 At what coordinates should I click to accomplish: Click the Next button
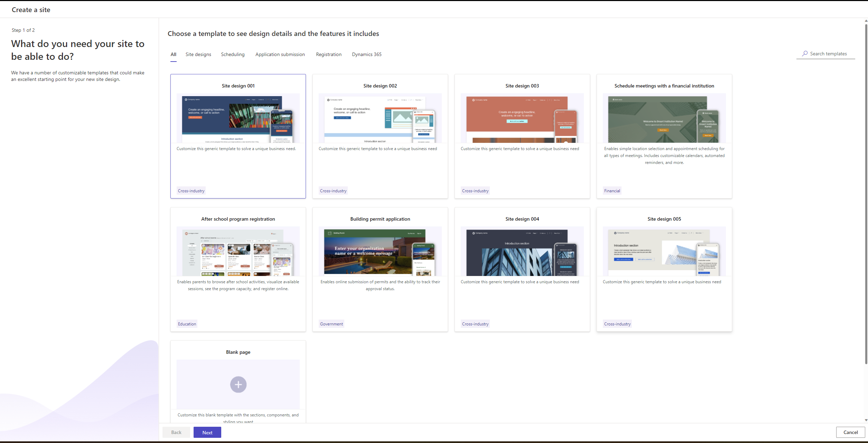point(207,432)
